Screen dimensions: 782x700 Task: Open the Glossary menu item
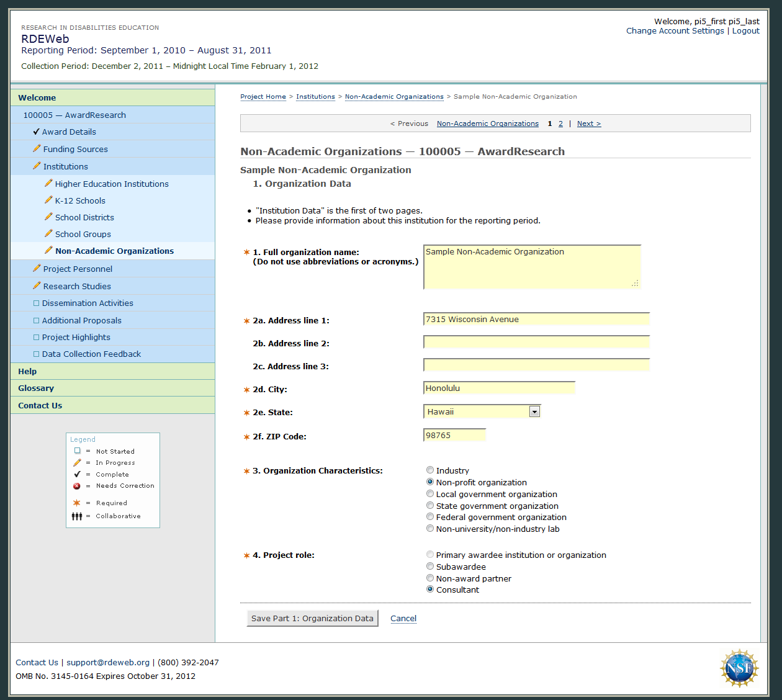coord(36,388)
